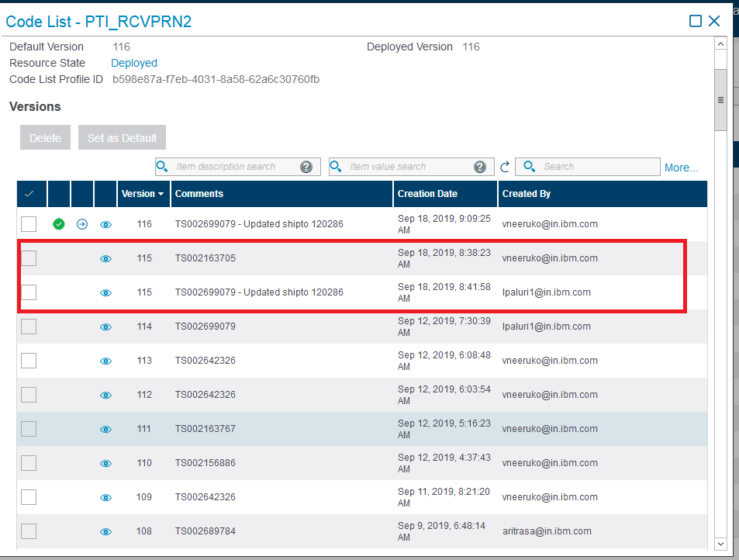The width and height of the screenshot is (739, 560).
Task: Expand the More... search options
Action: tap(681, 168)
